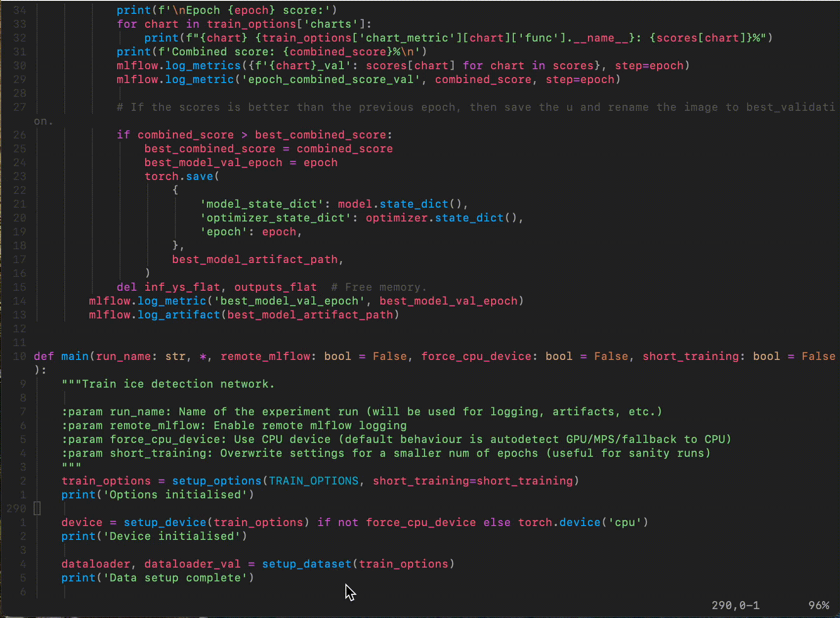
Task: Click the print(f"{chart} chart_metric line
Action: (458, 38)
